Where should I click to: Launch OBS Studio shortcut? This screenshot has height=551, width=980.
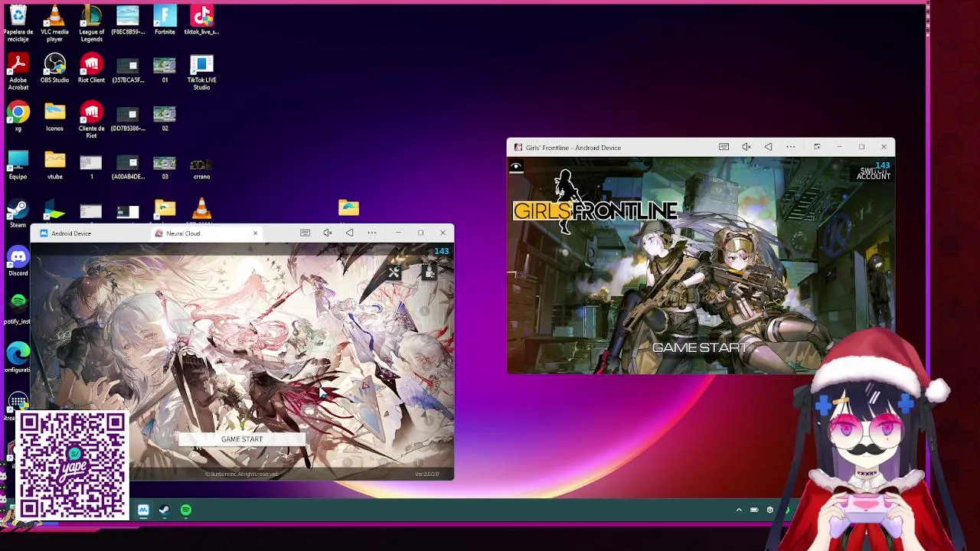tap(54, 69)
